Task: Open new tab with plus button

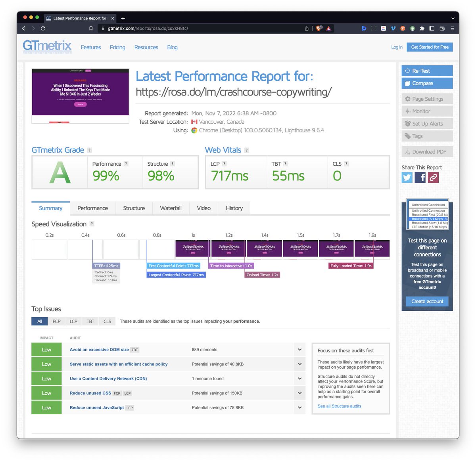Action: (123, 18)
